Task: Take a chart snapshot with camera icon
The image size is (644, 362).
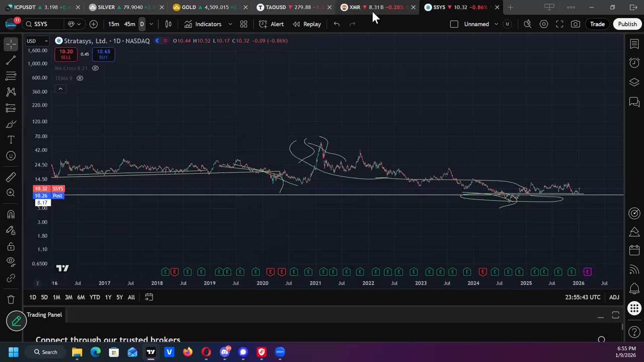Action: pos(576,24)
